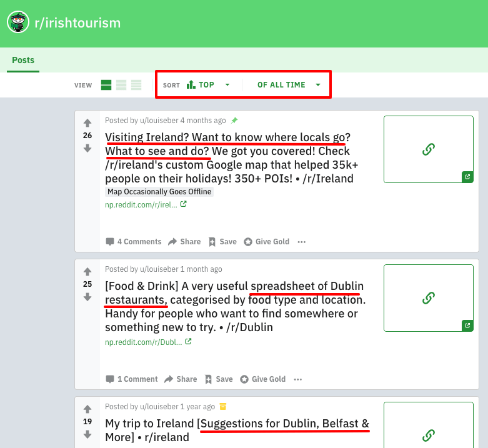Open link thumbnail of Visiting Ireland post
Viewport: 488px width, 448px height.
(x=429, y=149)
